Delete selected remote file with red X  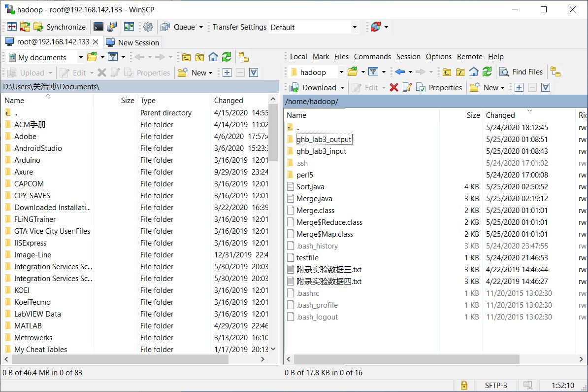393,88
